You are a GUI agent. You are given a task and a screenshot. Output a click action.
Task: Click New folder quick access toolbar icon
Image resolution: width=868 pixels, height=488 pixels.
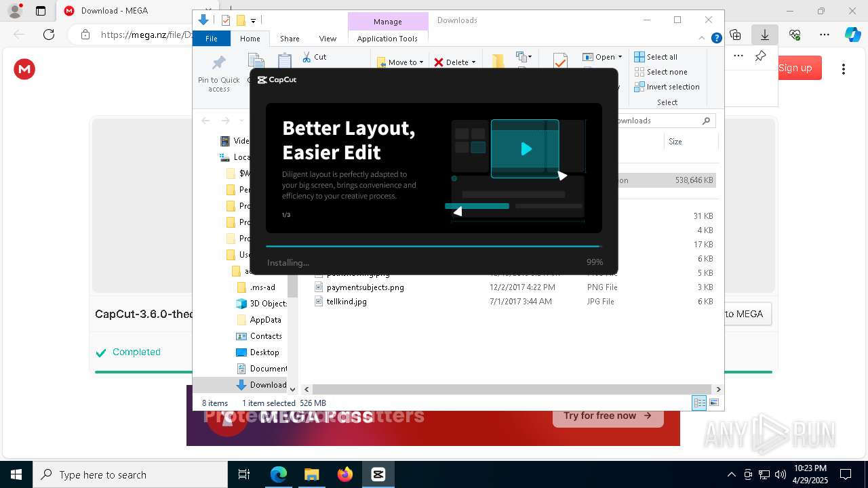pyautogui.click(x=240, y=20)
